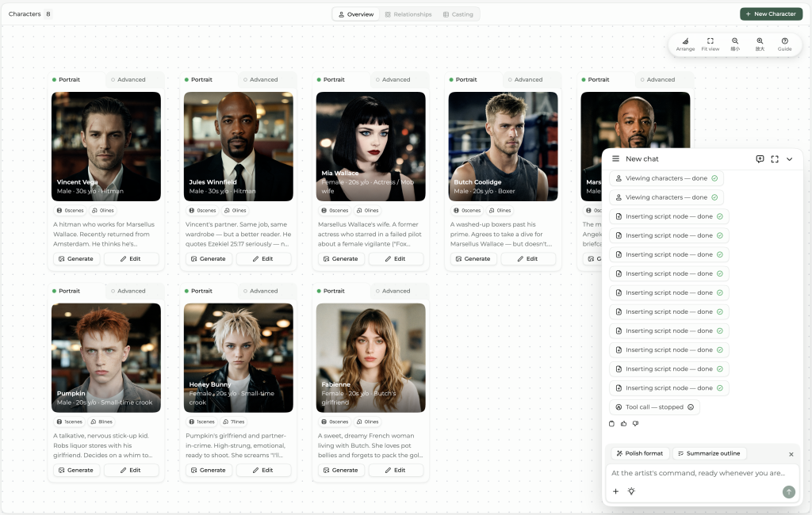This screenshot has width=812, height=515.
Task: Click the send arrow button
Action: click(788, 492)
